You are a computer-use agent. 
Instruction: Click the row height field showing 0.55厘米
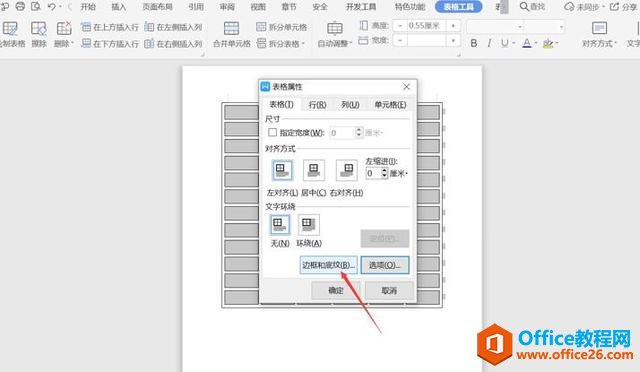point(427,26)
